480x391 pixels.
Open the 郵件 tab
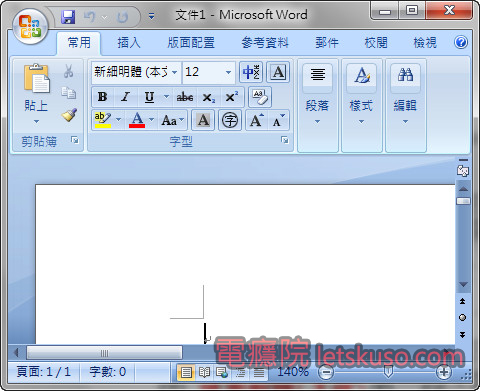click(x=327, y=43)
